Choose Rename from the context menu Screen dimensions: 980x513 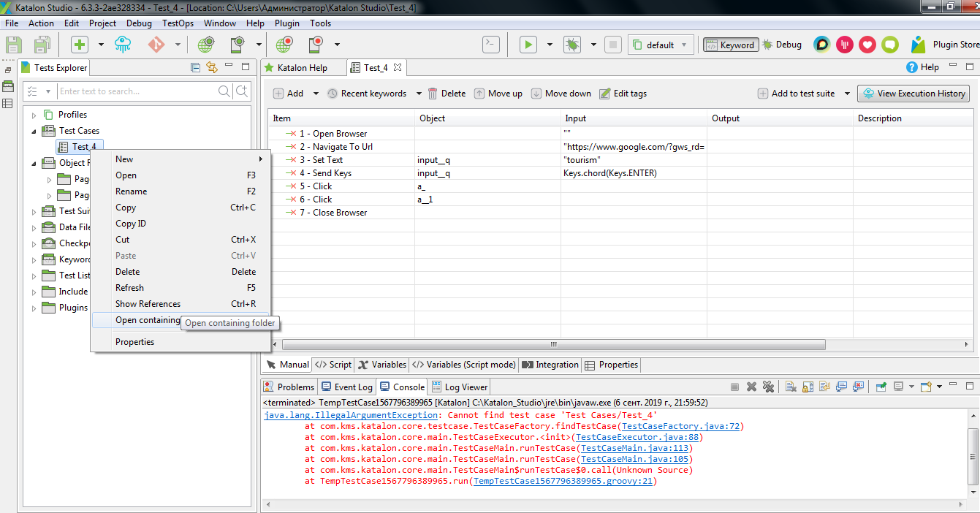click(x=132, y=191)
